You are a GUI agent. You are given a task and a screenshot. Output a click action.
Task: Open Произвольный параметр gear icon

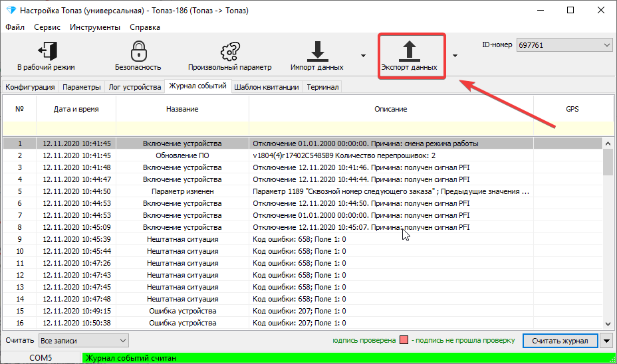point(230,52)
